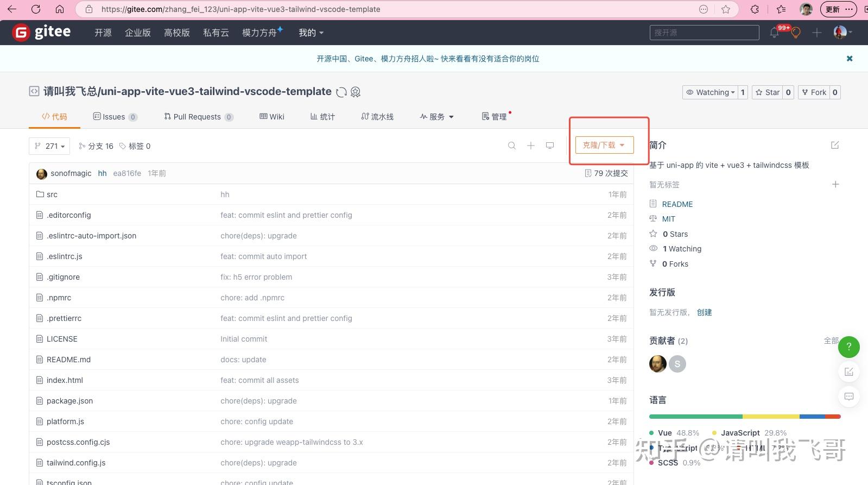
Task: Open the MIT license link
Action: (669, 219)
